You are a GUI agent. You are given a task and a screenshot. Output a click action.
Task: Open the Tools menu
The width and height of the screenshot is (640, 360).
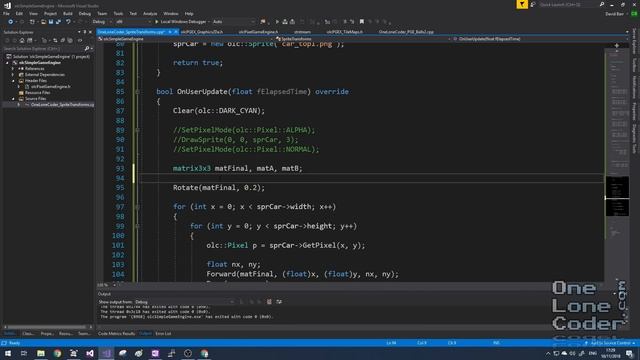pyautogui.click(x=118, y=13)
